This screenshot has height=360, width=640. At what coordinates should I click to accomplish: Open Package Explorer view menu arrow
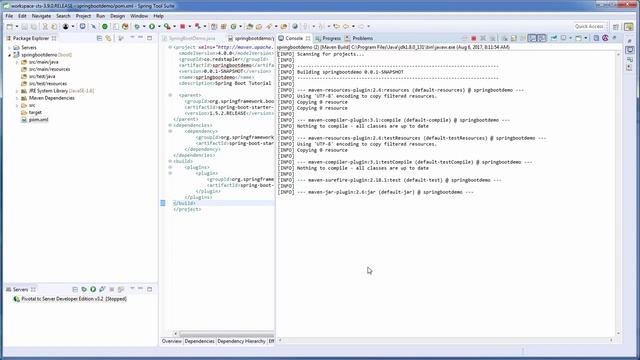coord(132,38)
